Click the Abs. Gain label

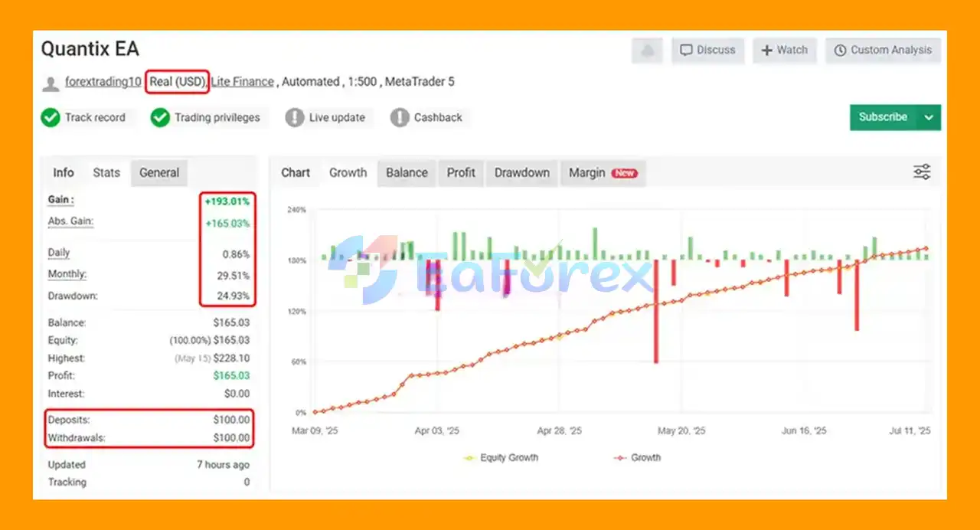pos(70,221)
